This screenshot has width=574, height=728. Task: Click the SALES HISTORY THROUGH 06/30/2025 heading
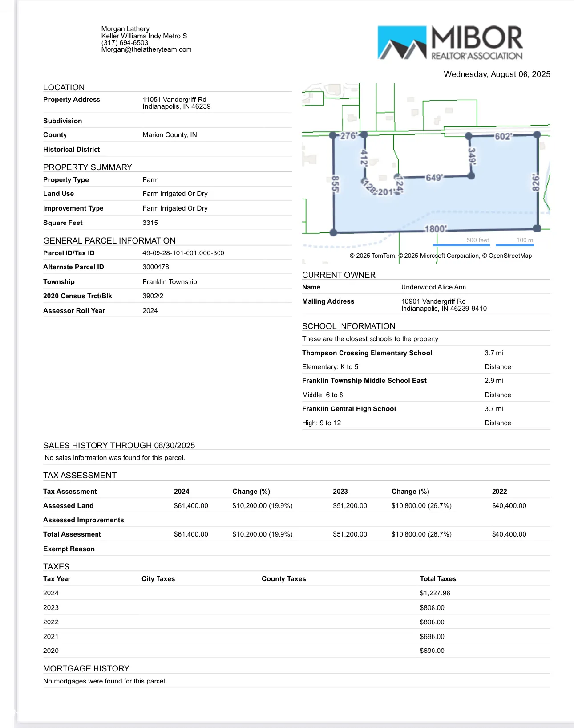119,445
